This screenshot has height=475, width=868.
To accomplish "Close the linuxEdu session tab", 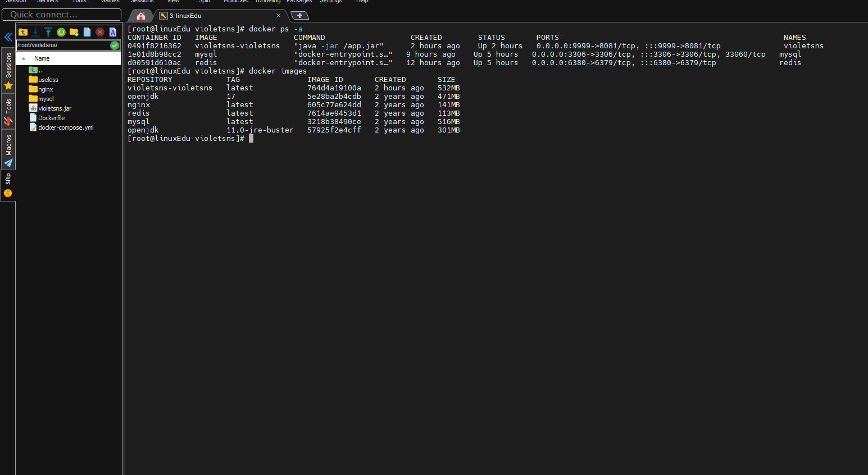I will point(278,16).
